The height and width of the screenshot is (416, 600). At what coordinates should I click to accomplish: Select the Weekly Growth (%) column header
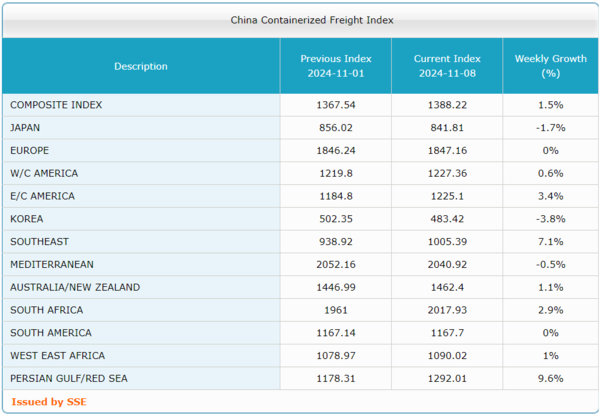click(x=550, y=66)
